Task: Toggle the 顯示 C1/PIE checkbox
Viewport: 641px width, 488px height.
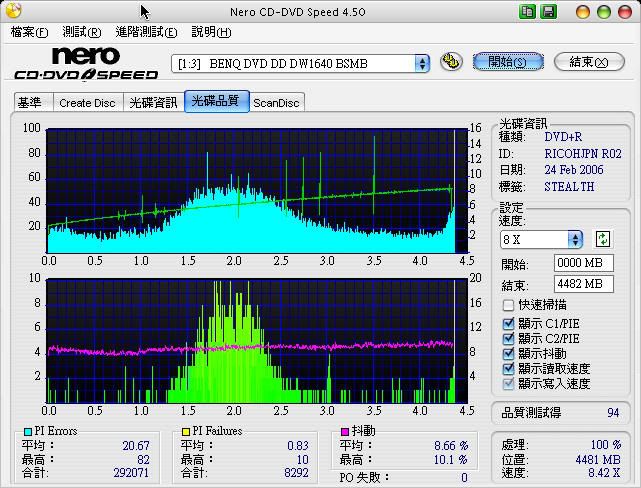Action: tap(508, 324)
